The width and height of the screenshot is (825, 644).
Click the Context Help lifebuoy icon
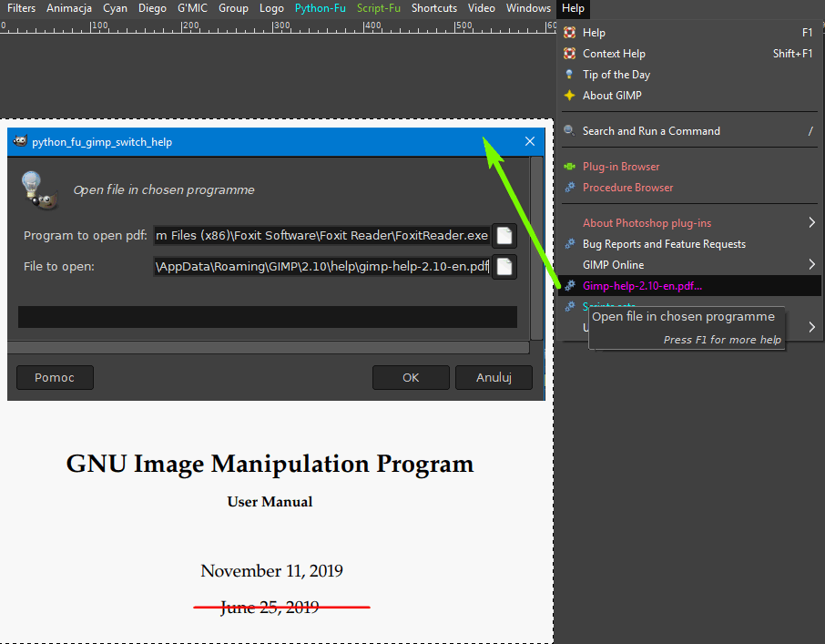569,54
